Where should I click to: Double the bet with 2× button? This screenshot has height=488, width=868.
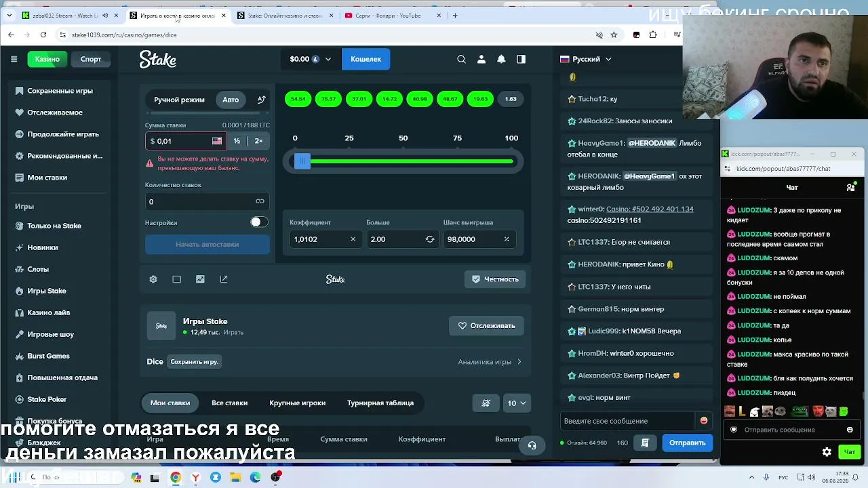[258, 141]
